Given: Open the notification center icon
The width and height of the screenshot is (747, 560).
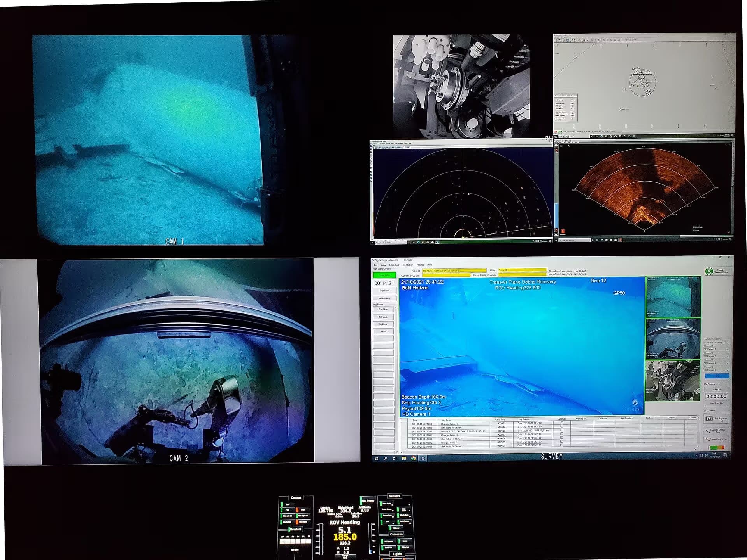Looking at the screenshot, I should point(725,455).
